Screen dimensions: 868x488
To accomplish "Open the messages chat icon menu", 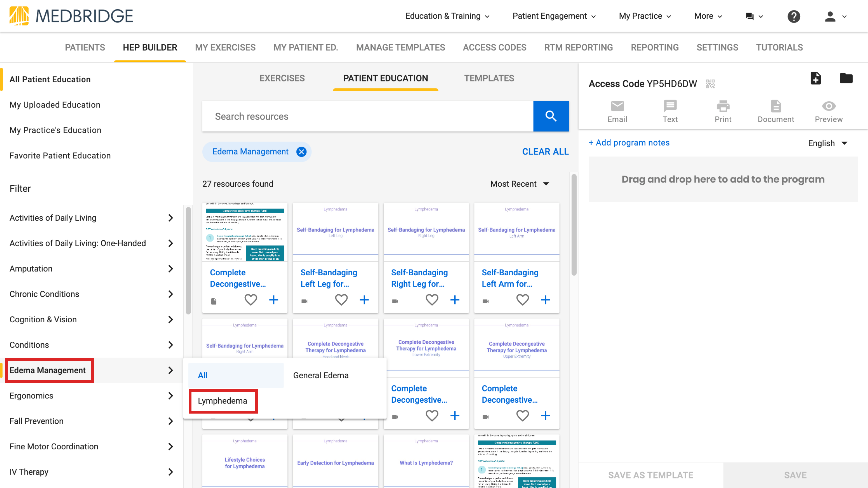I will pos(754,16).
